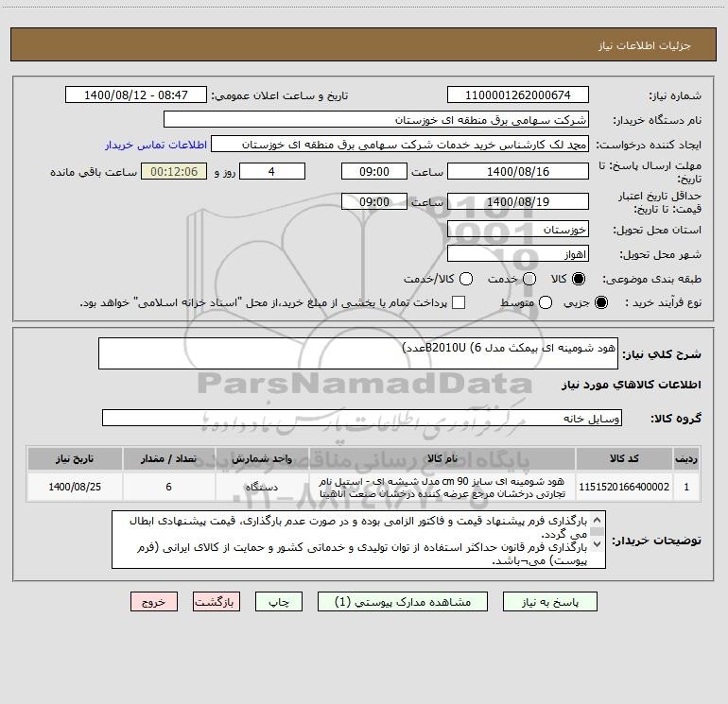Click the goods group field وسایل خانه
This screenshot has width=728, height=704.
tap(362, 418)
